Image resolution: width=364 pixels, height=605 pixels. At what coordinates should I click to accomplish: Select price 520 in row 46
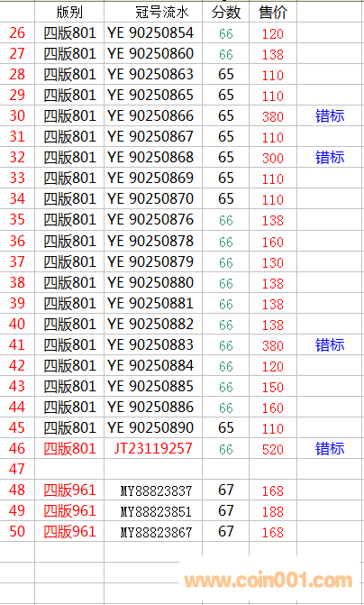click(273, 450)
